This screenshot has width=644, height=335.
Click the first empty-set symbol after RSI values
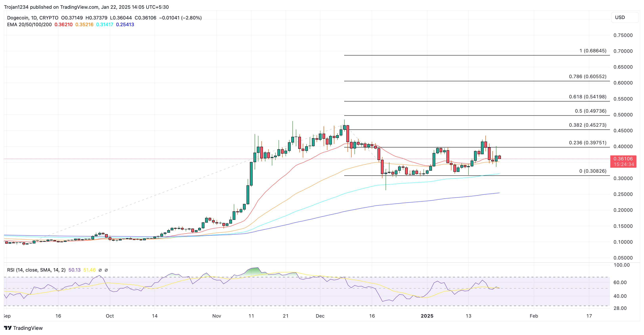tap(100, 270)
